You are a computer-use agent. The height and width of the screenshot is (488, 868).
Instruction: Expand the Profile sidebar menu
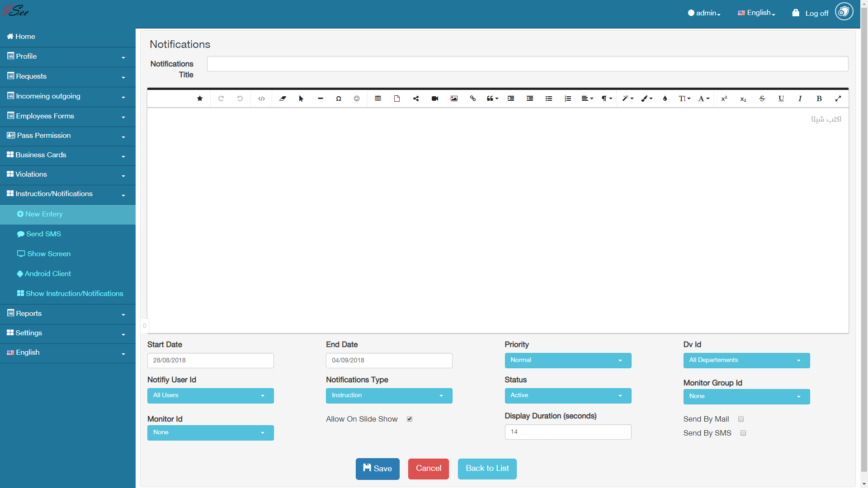68,56
